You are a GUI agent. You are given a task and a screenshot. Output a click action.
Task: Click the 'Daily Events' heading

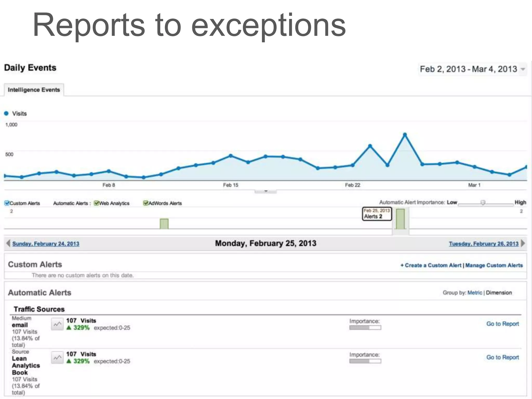30,68
